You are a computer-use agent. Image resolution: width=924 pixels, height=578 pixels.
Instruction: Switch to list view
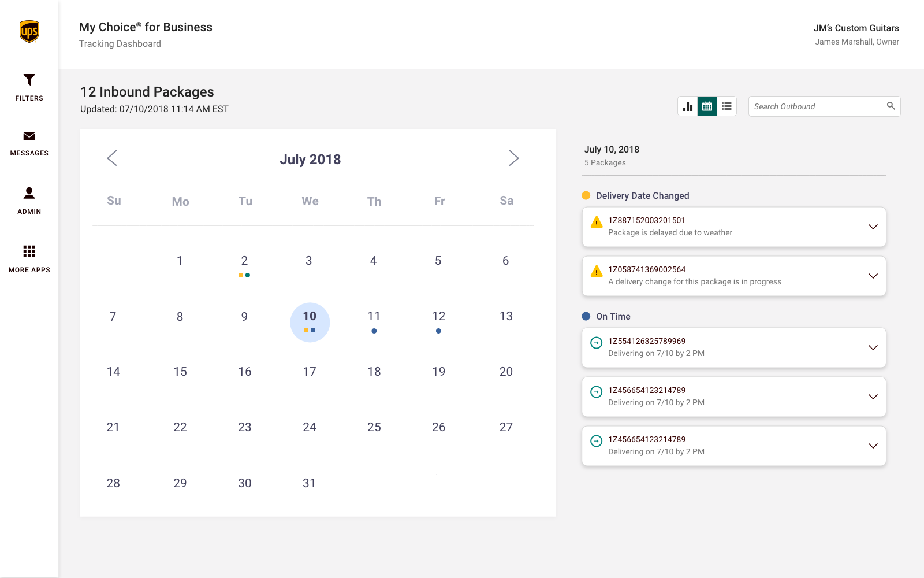coord(727,106)
